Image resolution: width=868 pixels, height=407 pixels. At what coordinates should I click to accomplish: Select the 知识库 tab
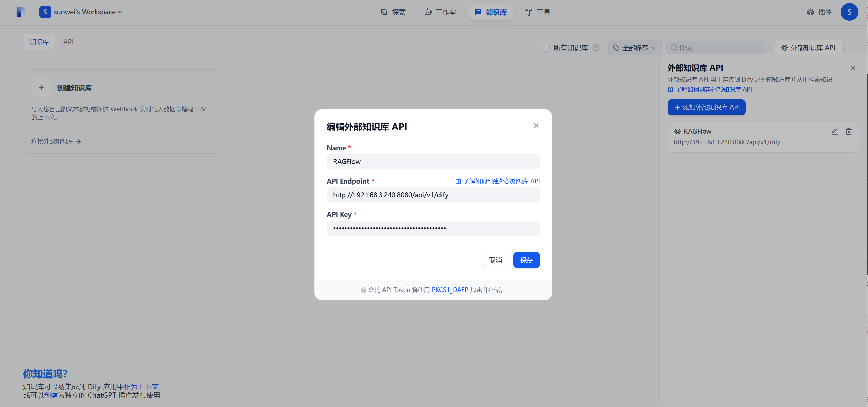click(39, 41)
